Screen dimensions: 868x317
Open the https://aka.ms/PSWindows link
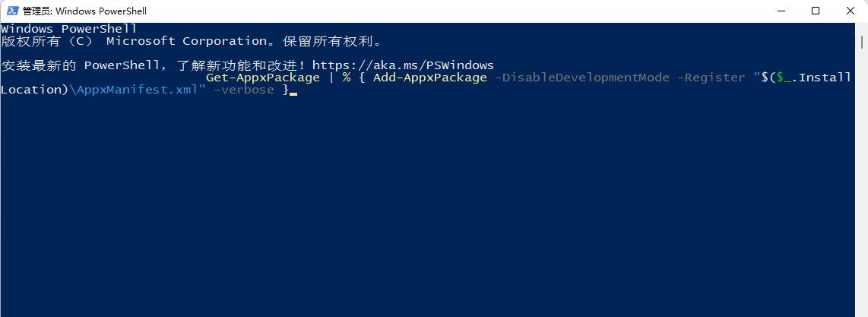pos(403,65)
